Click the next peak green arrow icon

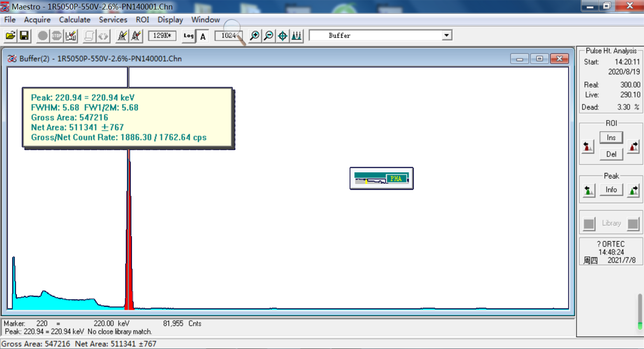[633, 190]
